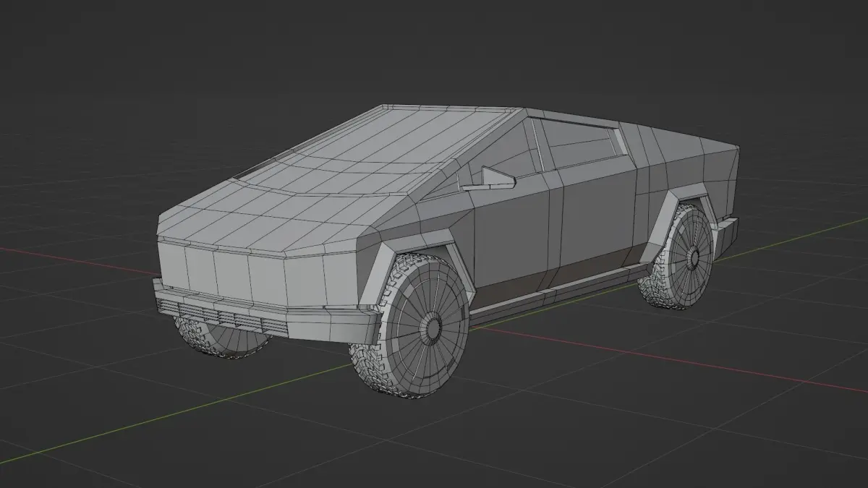Click the side mirror on the truck
The width and height of the screenshot is (868, 488).
click(488, 178)
